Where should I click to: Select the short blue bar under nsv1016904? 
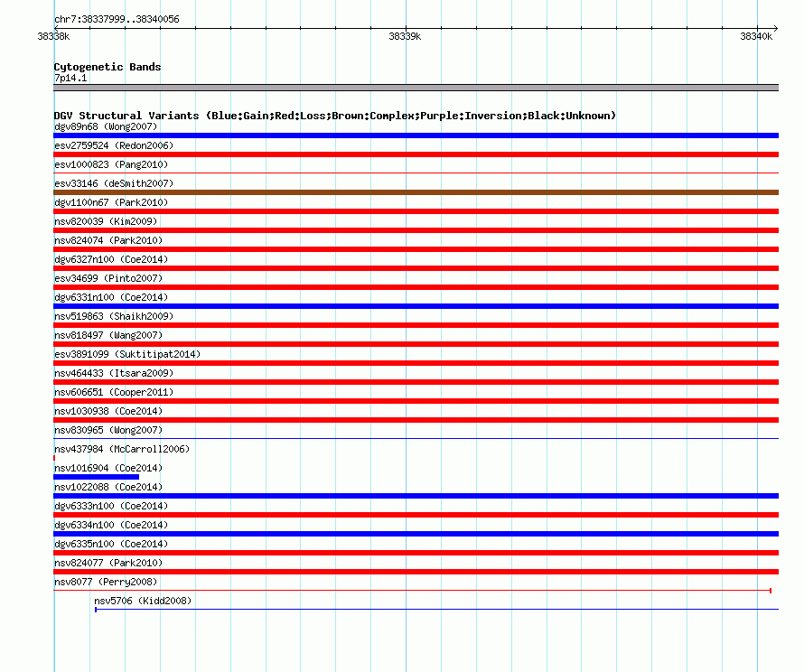[97, 477]
